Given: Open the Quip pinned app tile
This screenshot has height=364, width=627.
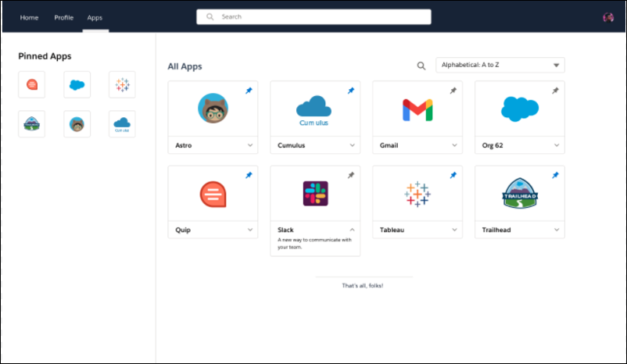Looking at the screenshot, I should [31, 84].
